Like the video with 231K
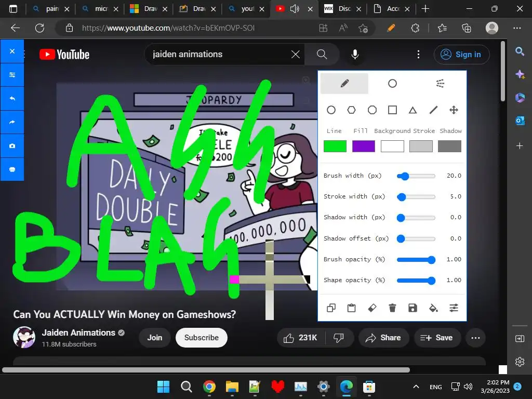Screen dimensions: 532x399 pyautogui.click(x=301, y=338)
